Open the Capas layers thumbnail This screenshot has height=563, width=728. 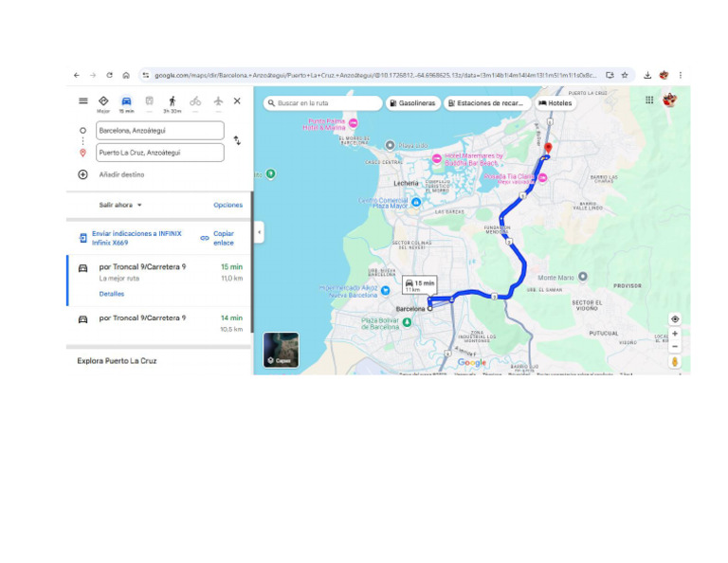281,350
